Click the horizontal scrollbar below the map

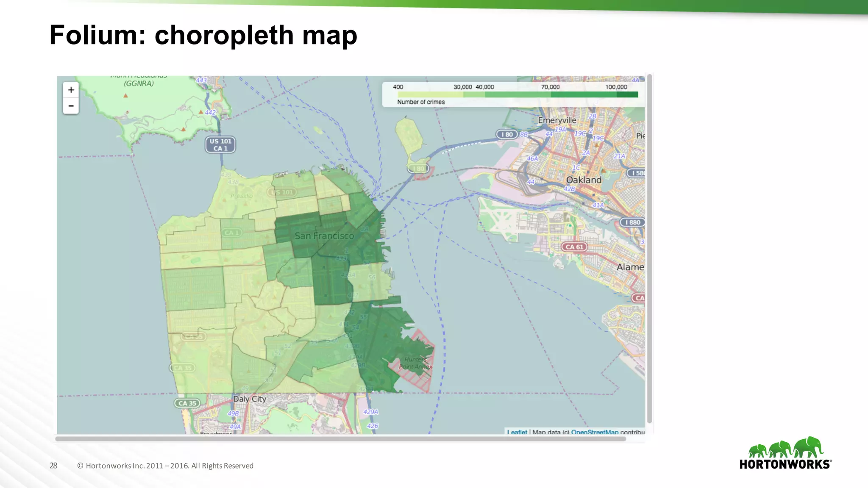pyautogui.click(x=340, y=439)
